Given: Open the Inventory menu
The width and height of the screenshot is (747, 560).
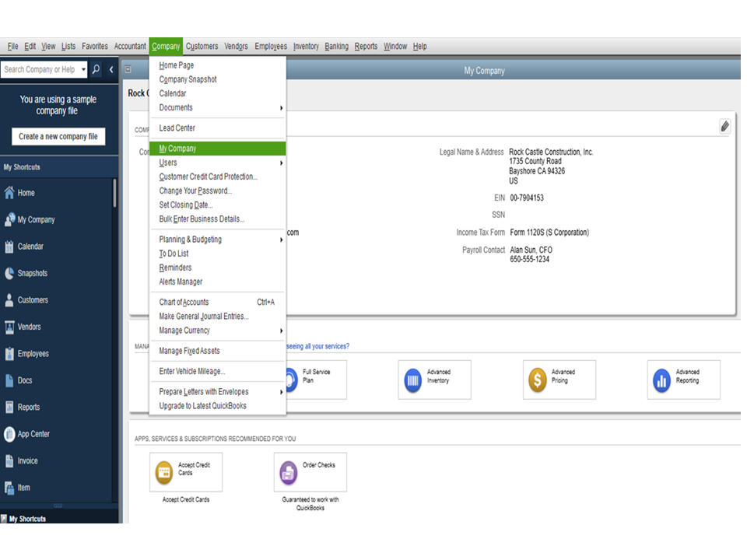Looking at the screenshot, I should point(306,46).
